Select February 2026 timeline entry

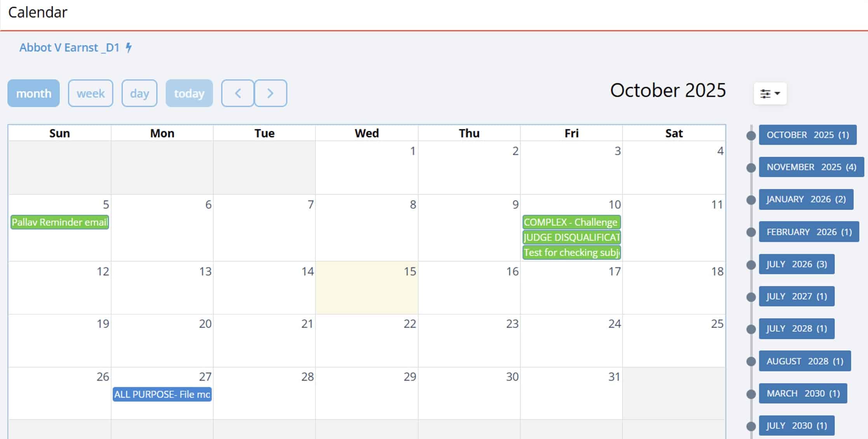pos(809,232)
